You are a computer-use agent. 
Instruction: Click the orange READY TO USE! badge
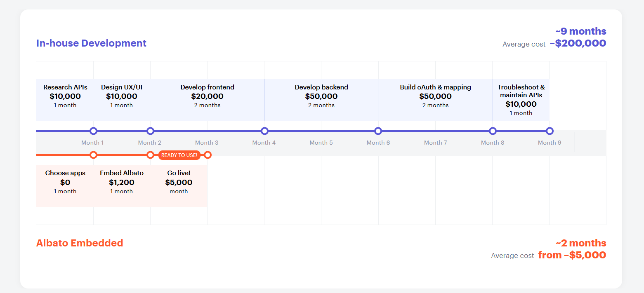click(179, 155)
